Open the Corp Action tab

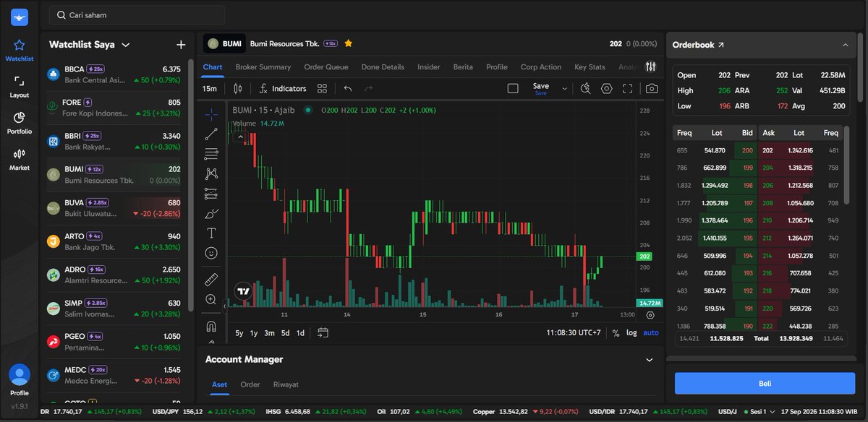pos(541,67)
